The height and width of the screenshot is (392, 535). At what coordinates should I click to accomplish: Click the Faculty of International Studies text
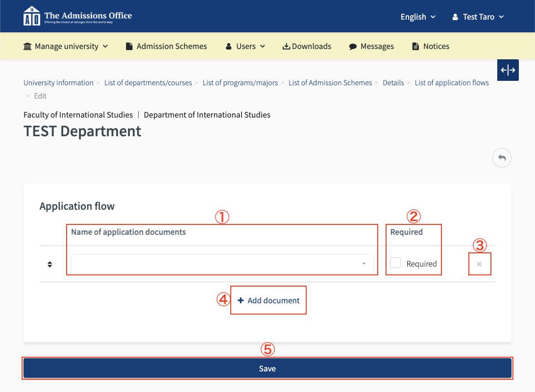pos(78,115)
